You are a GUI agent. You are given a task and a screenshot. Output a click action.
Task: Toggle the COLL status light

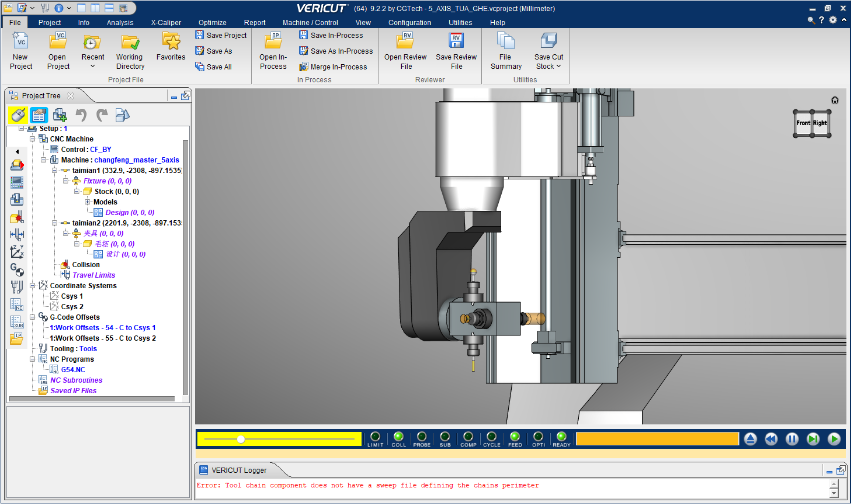tap(398, 436)
